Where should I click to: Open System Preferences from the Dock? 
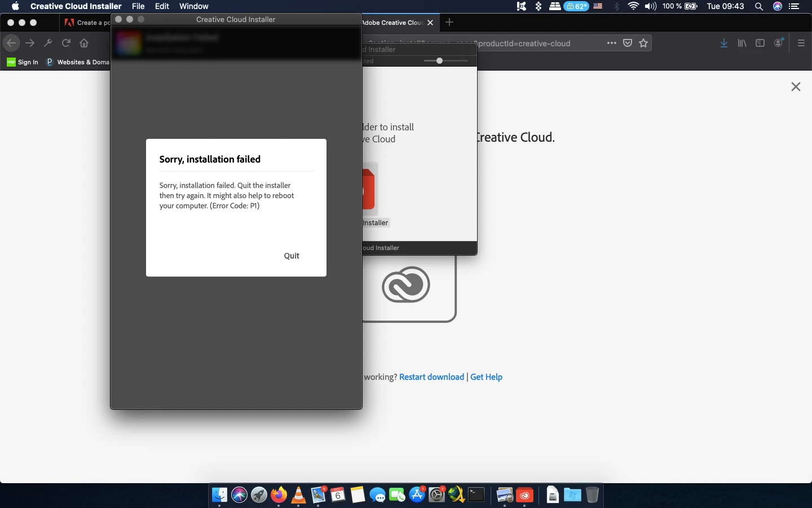tap(437, 495)
